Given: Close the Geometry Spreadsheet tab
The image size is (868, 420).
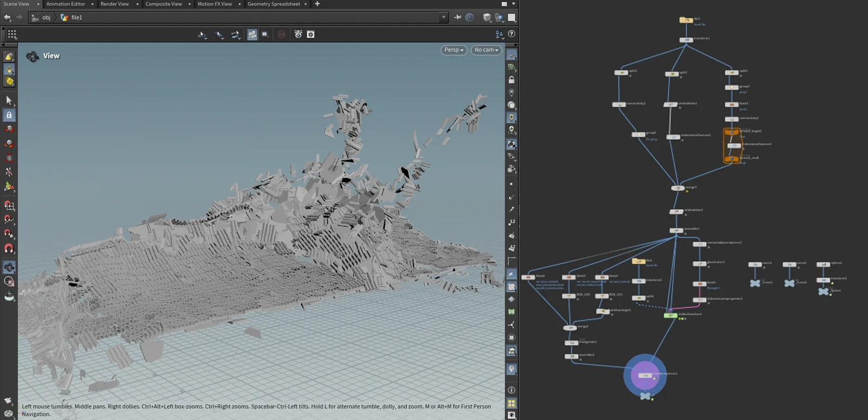Looking at the screenshot, I should click(306, 4).
